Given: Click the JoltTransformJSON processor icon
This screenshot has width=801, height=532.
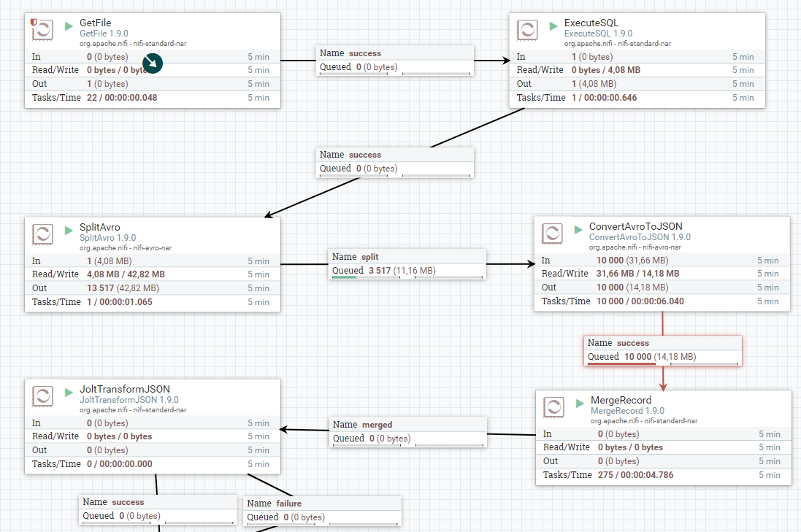Looking at the screenshot, I should click(x=42, y=396).
